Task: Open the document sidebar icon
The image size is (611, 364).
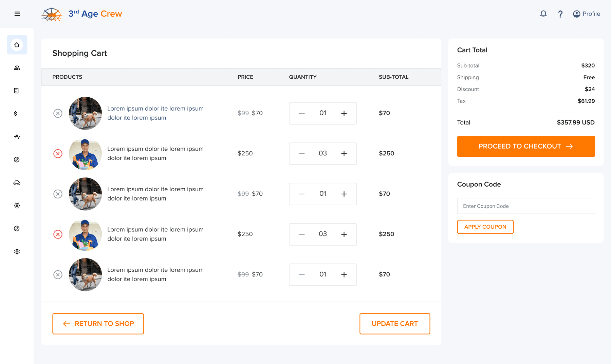Action: (16, 91)
